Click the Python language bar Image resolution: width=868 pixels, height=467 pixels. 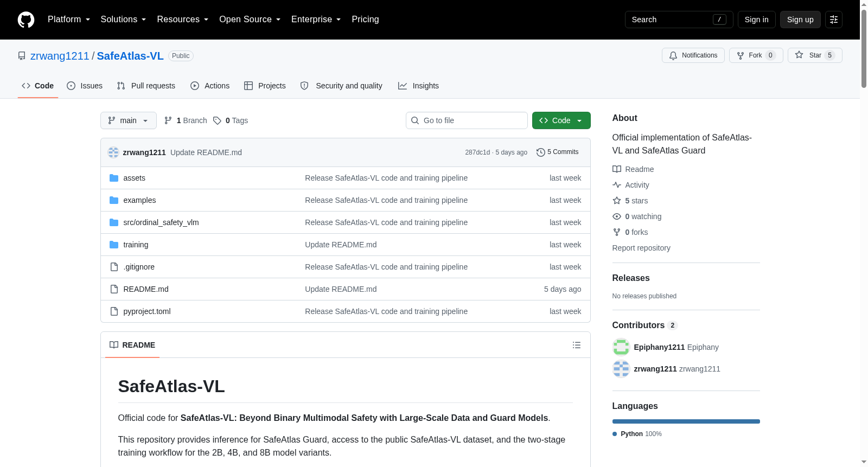(x=686, y=421)
